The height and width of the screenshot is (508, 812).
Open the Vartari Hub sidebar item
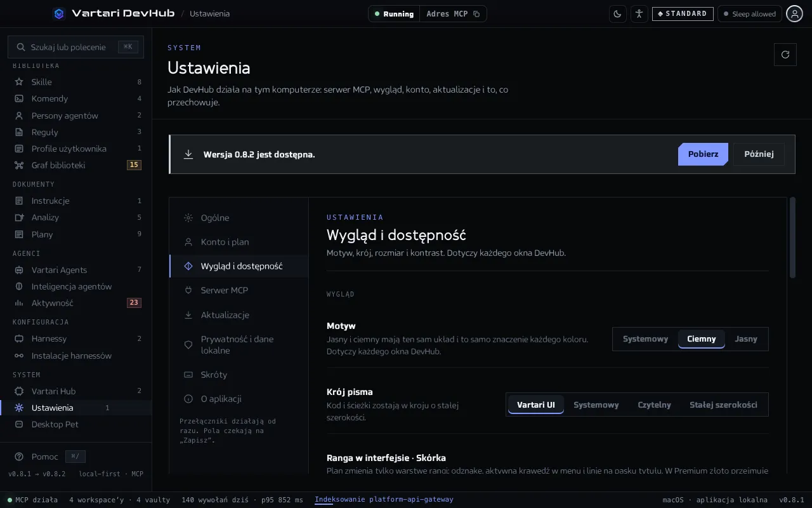pyautogui.click(x=76, y=391)
